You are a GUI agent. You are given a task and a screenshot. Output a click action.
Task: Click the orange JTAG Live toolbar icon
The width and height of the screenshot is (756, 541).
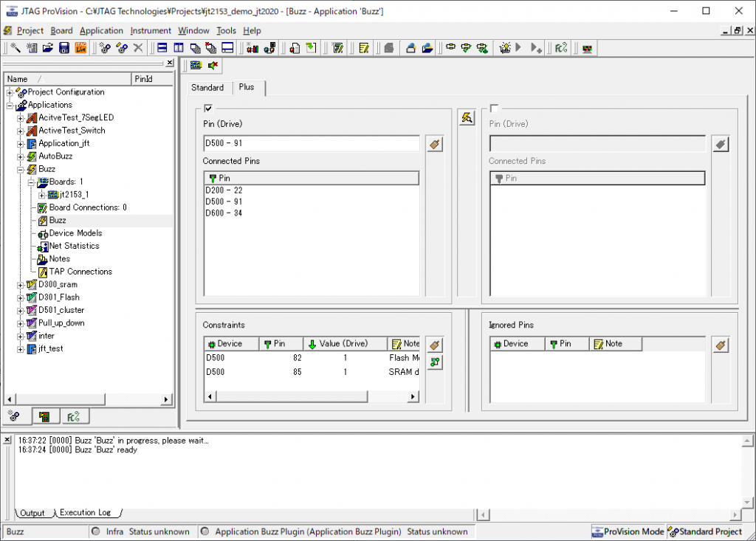pos(80,48)
